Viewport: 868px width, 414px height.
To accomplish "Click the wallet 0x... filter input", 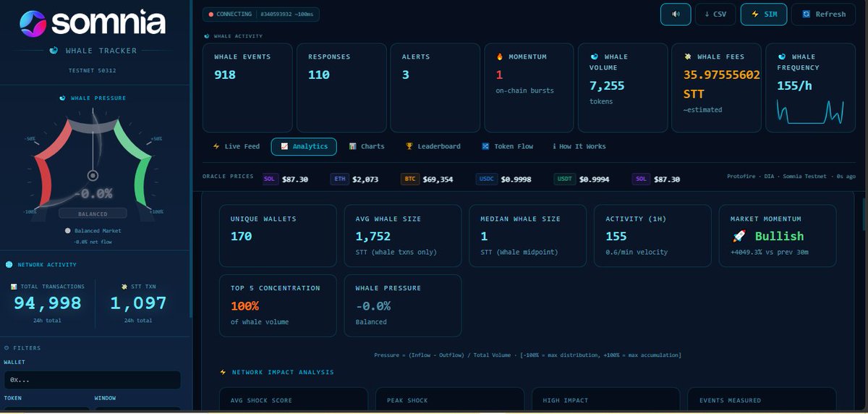I will [93, 380].
